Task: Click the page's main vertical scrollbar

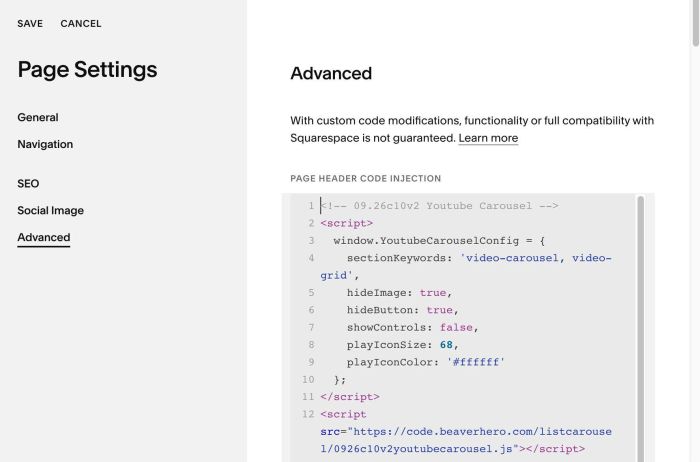Action: pos(696,23)
